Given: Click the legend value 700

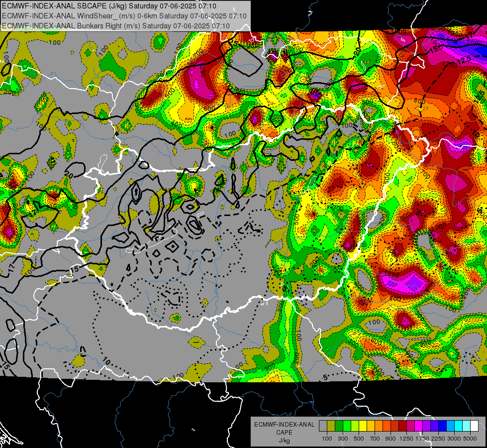Looking at the screenshot, I should tap(375, 439).
